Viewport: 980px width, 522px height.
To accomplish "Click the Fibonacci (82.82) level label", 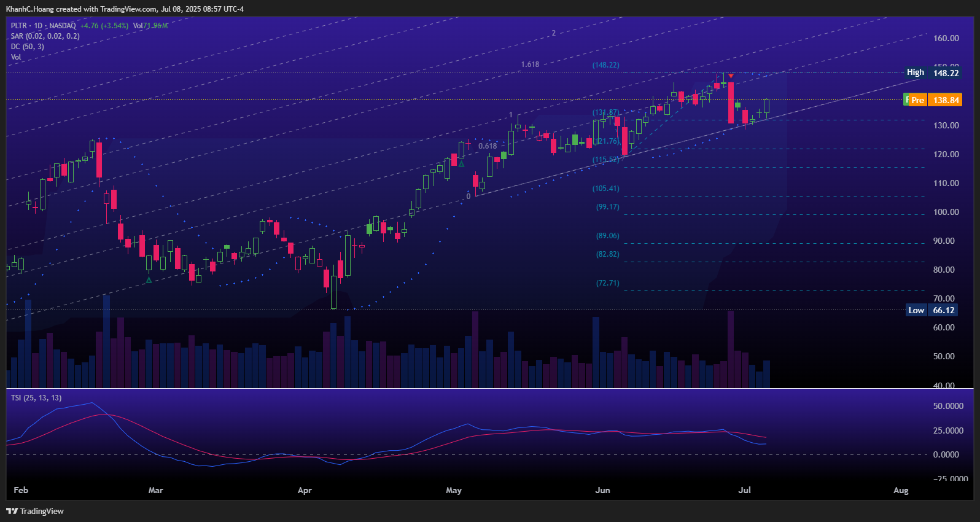I will pos(608,254).
